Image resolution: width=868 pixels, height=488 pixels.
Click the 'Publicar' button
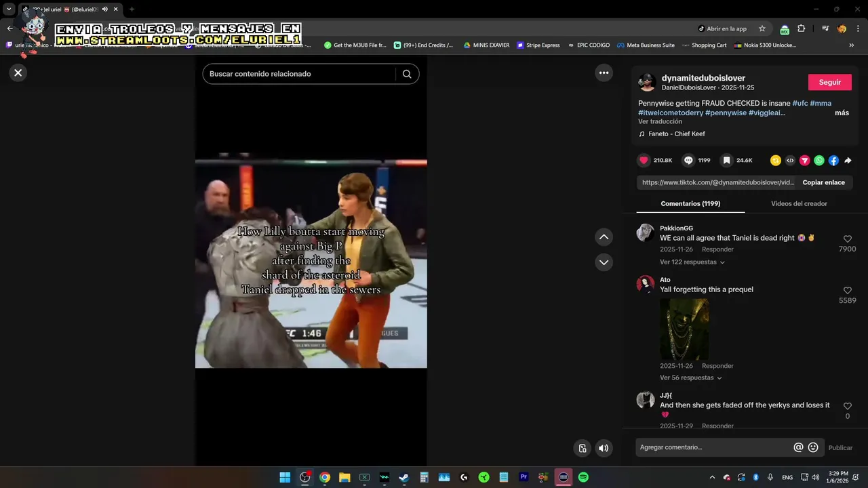(840, 448)
